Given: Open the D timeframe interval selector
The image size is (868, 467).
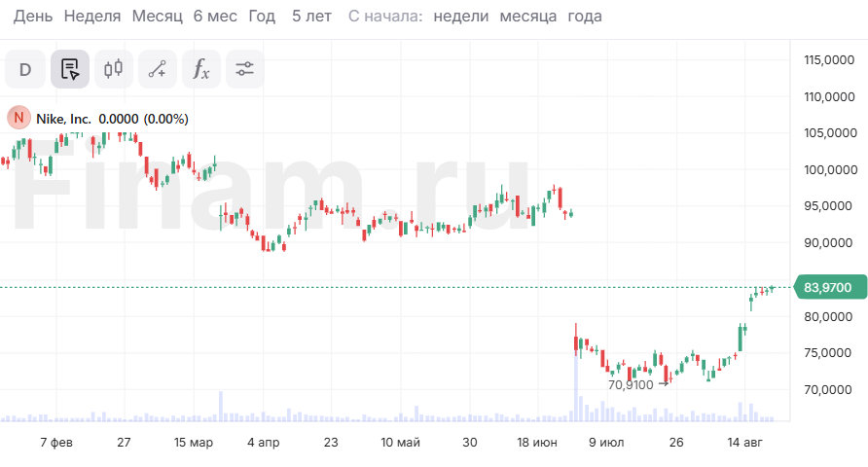Looking at the screenshot, I should click(25, 69).
